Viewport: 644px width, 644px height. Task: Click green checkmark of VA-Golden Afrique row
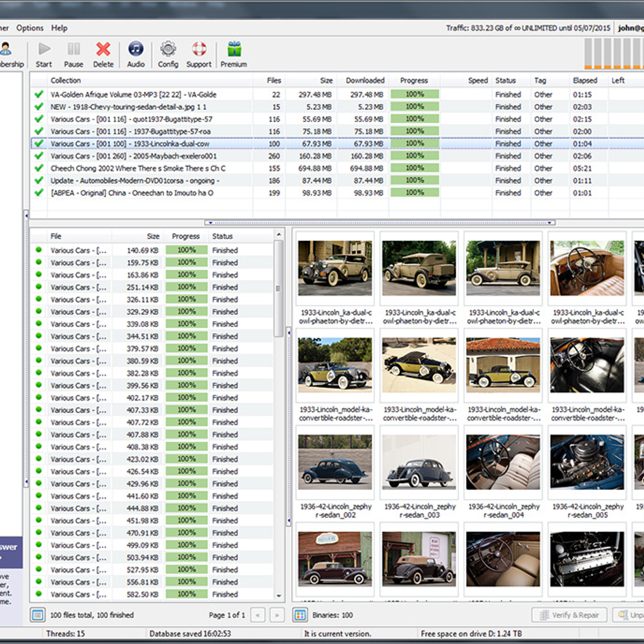(39, 94)
